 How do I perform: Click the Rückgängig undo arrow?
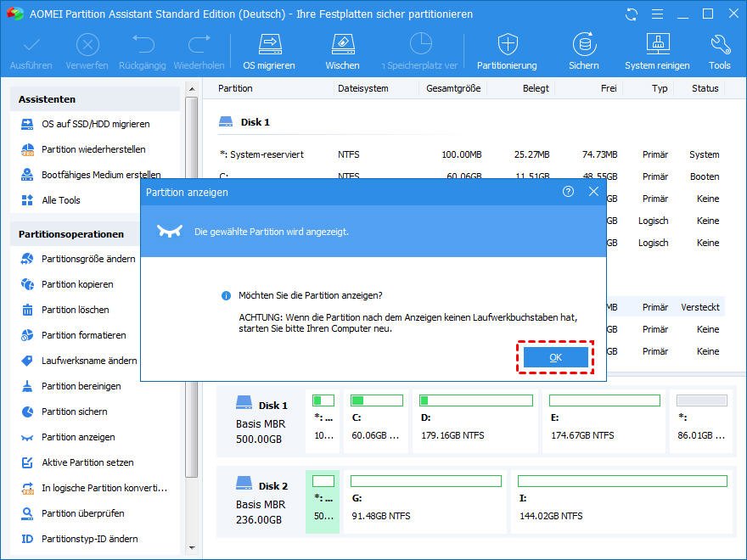click(x=143, y=44)
